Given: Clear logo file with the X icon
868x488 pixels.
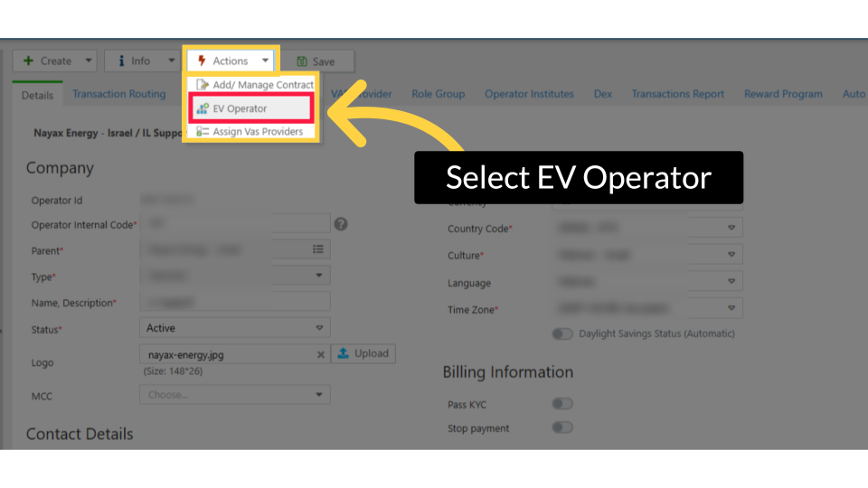Looking at the screenshot, I should coord(320,354).
